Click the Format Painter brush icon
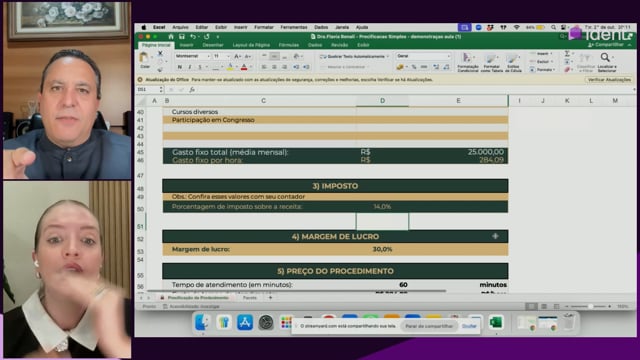Screen dimensions: 640x360 point(160,69)
